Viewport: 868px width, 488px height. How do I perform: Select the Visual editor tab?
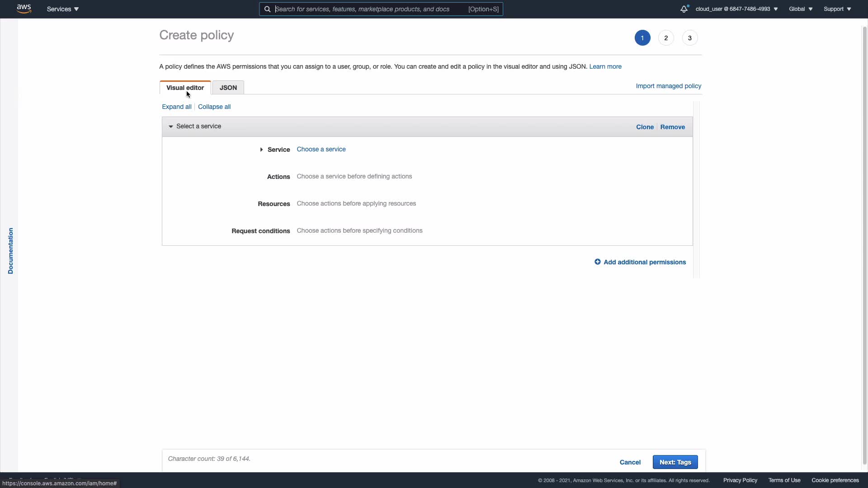[x=185, y=88]
